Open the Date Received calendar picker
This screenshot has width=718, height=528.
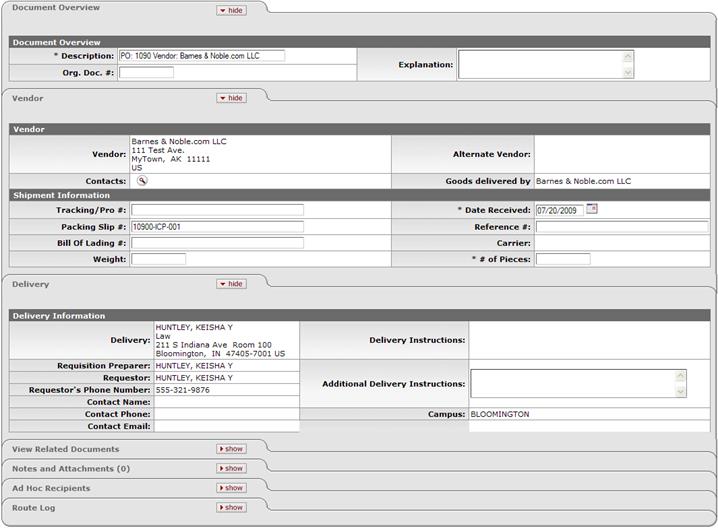point(592,209)
